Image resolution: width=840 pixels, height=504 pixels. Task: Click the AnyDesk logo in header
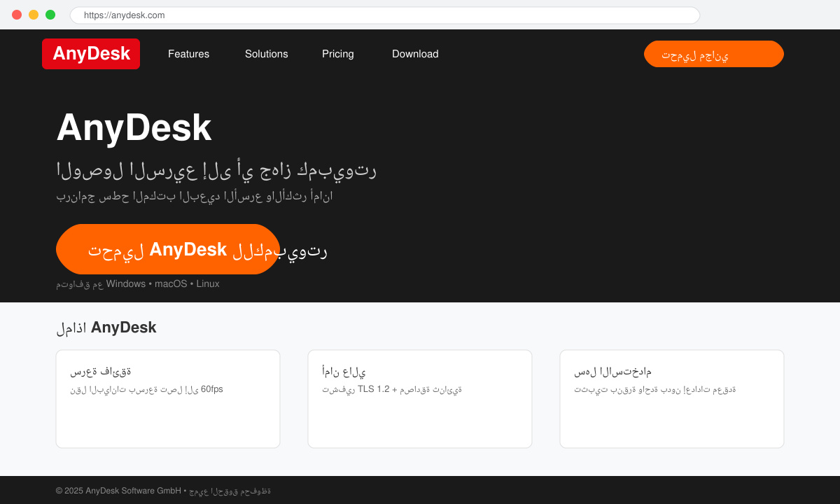click(91, 54)
